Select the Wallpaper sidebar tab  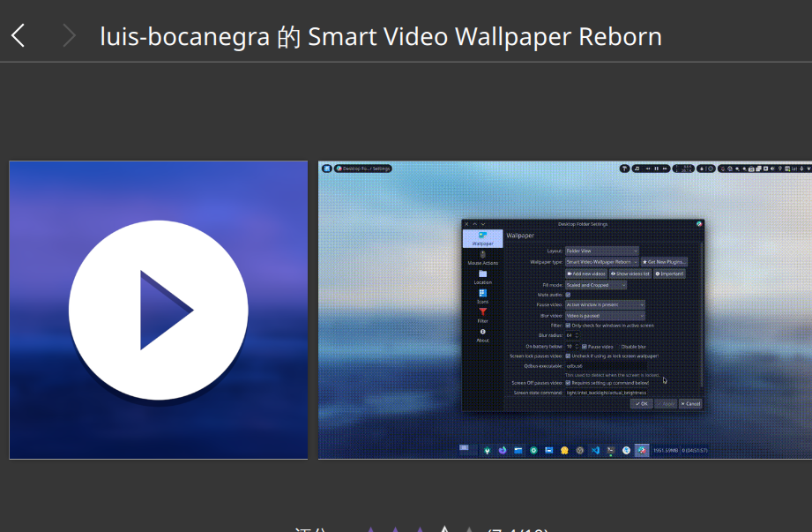482,238
